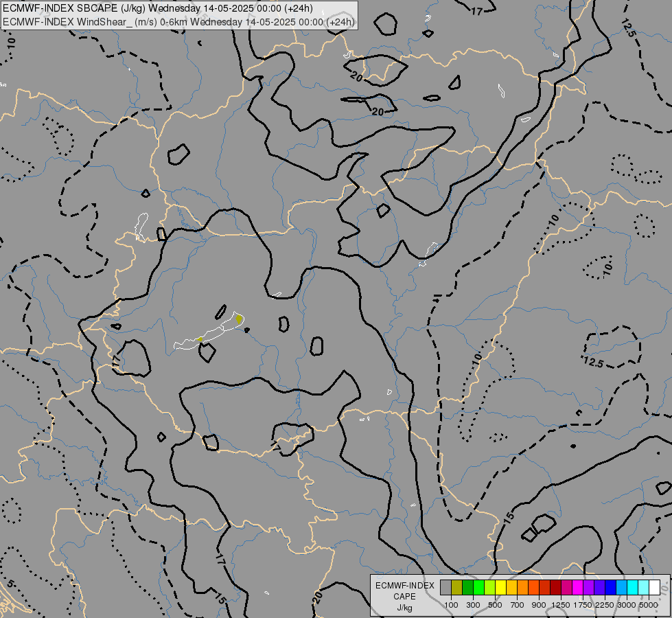Click the larger olive CAPE patch on lake
Screen dimensions: 672x618
coord(239,319)
